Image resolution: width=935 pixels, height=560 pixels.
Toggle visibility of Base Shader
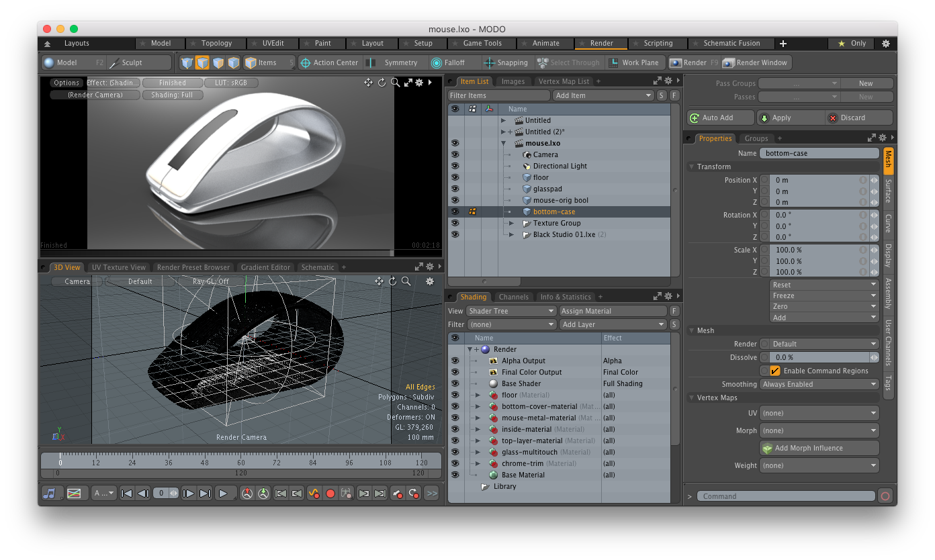click(455, 383)
